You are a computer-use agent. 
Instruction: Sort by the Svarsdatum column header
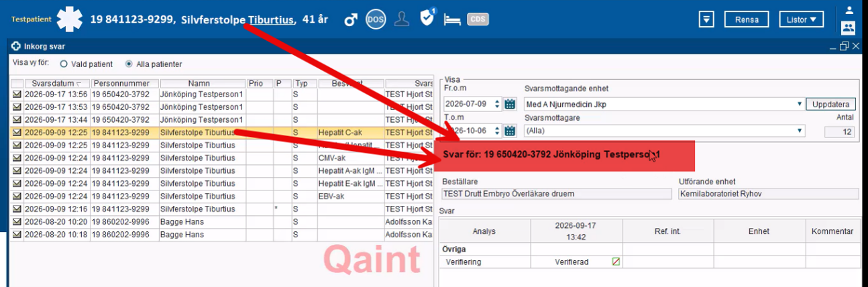tap(57, 83)
